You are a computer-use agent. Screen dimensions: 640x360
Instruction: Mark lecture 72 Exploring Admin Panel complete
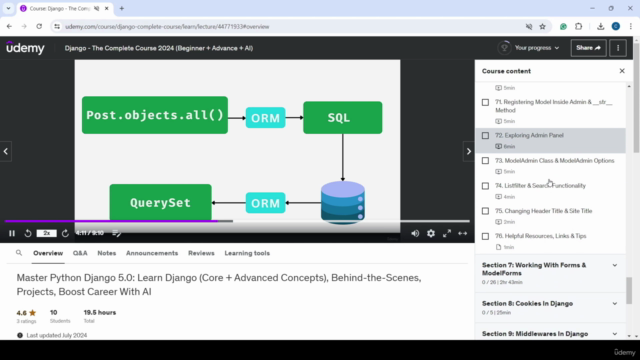485,136
